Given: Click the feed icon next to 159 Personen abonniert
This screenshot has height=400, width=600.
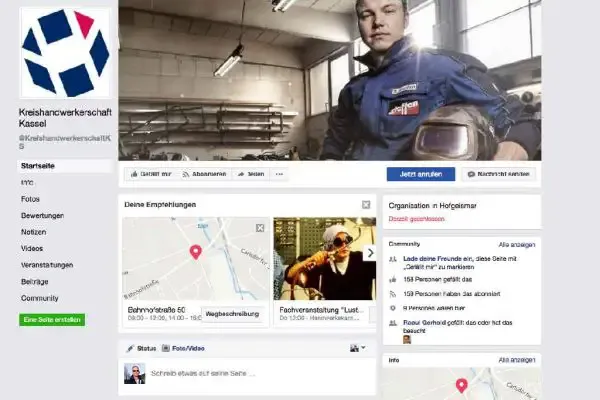Looking at the screenshot, I should pos(393,294).
